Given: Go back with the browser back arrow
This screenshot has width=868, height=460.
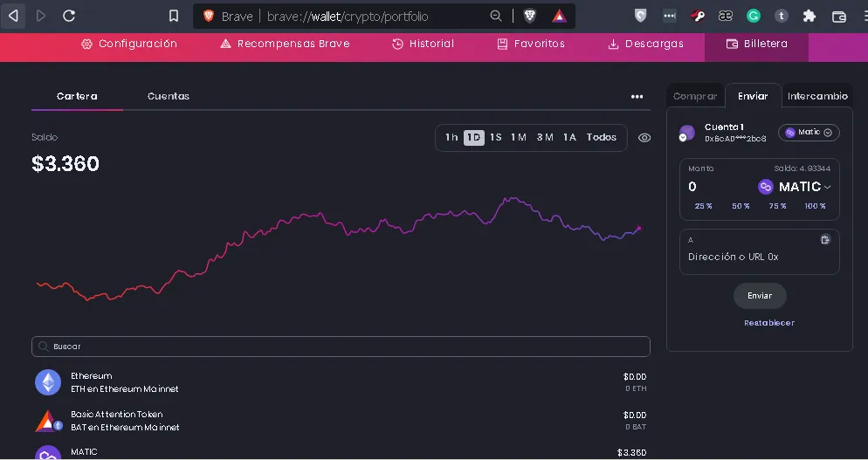Looking at the screenshot, I should (13, 16).
